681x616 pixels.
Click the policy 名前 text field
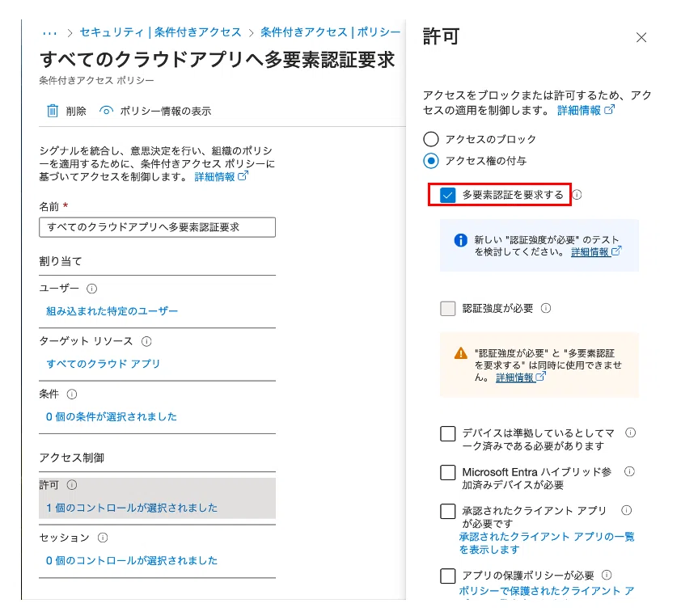[157, 227]
